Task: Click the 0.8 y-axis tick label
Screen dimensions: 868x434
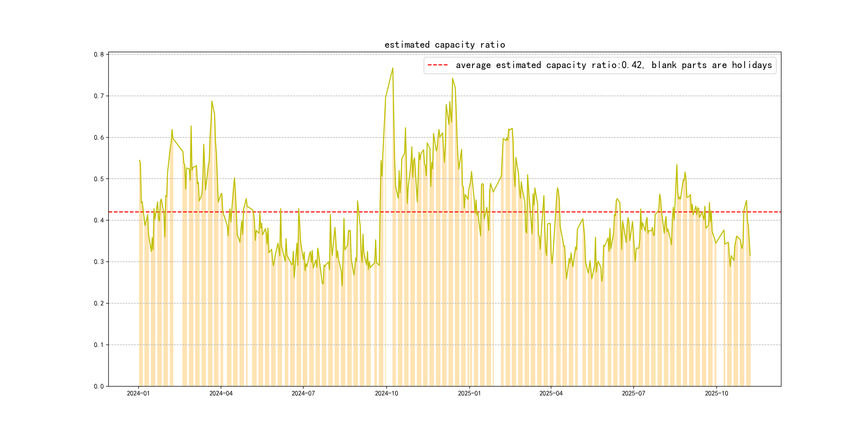Action: [99, 55]
